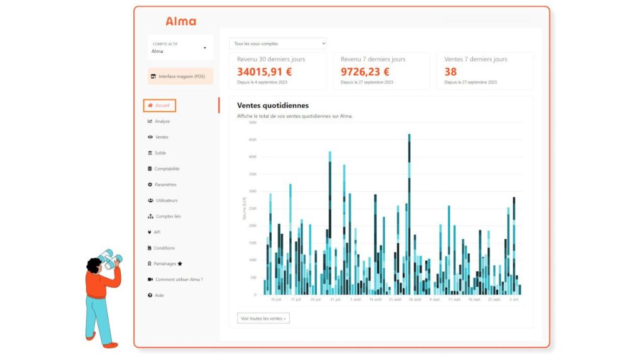The height and width of the screenshot is (362, 644).
Task: Click the Alma logo
Action: [180, 21]
